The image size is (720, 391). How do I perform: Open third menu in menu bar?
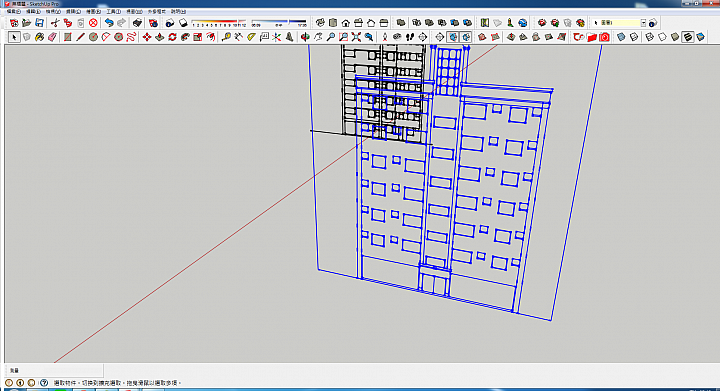tap(53, 11)
